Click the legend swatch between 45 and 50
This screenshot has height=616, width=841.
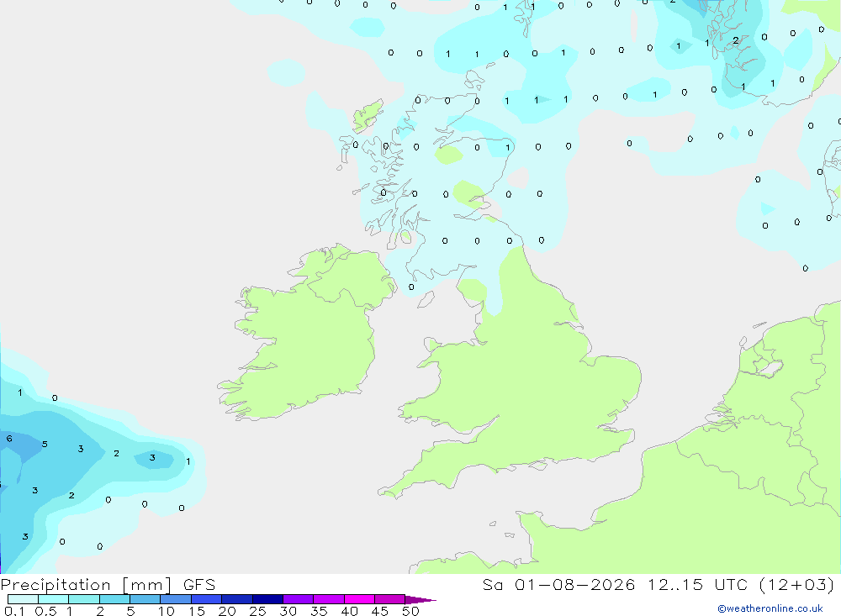coord(390,599)
